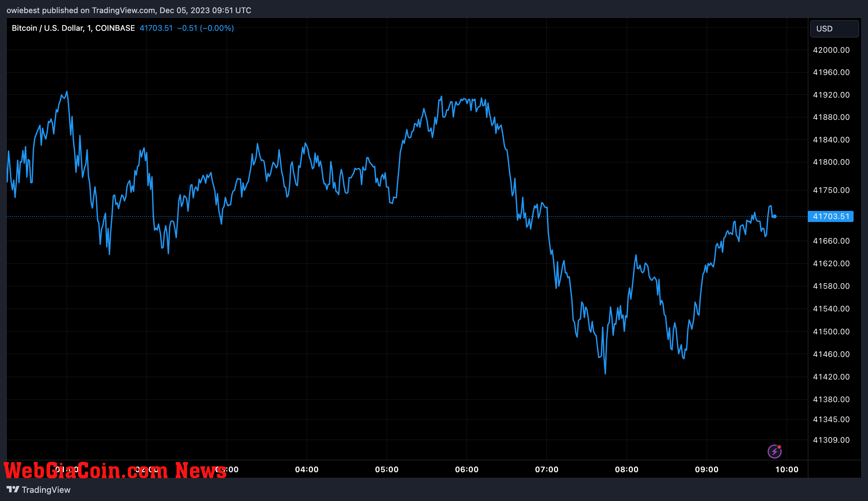Click the 41750.00 price axis label

click(831, 190)
